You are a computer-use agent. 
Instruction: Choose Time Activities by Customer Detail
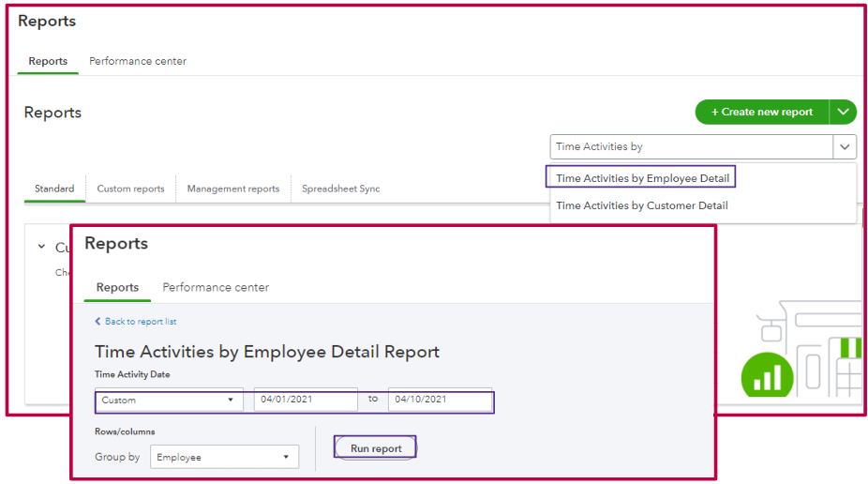tap(642, 205)
